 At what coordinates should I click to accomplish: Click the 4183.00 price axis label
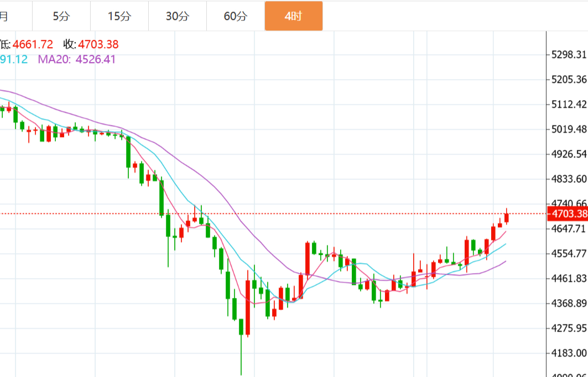[x=569, y=353]
